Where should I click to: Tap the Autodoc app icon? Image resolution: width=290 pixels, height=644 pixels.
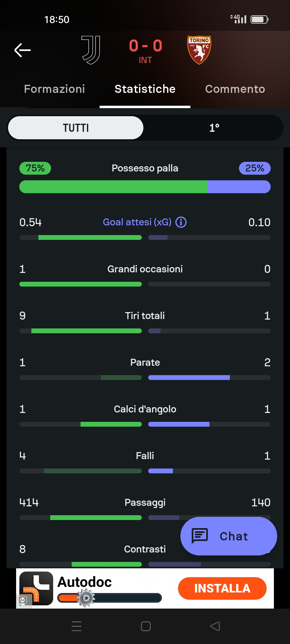click(x=36, y=588)
